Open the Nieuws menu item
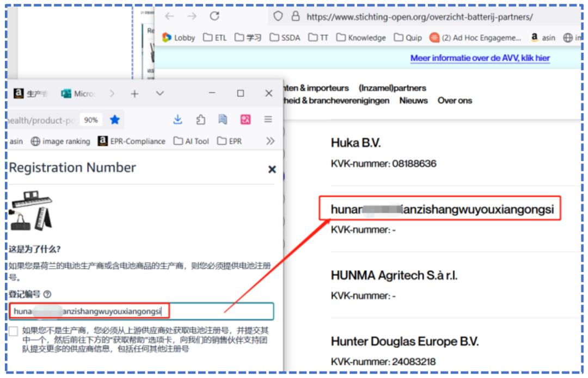 tap(413, 101)
